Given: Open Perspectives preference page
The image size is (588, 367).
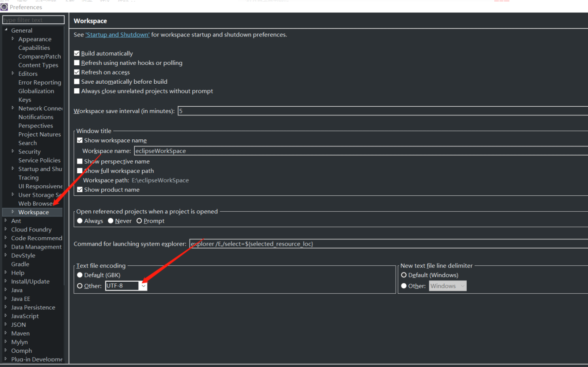Looking at the screenshot, I should [x=36, y=126].
